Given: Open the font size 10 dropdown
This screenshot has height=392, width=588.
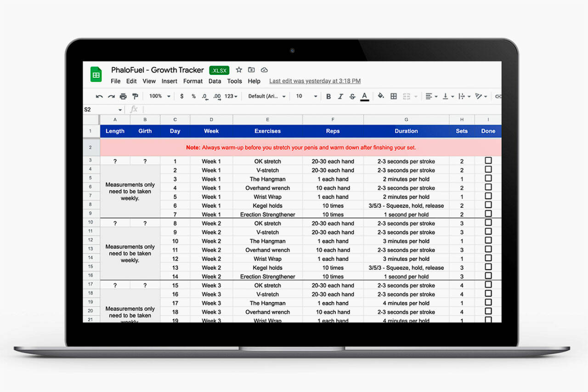Looking at the screenshot, I should pyautogui.click(x=306, y=97).
